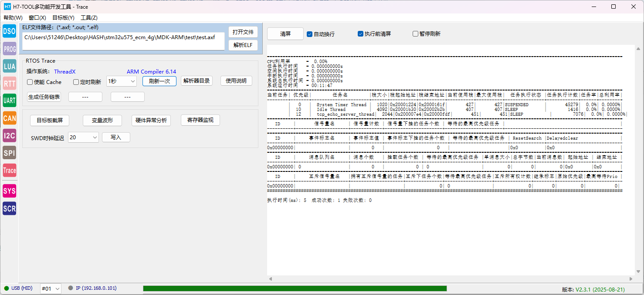Expand the #01 device selector dropdown

coord(51,288)
